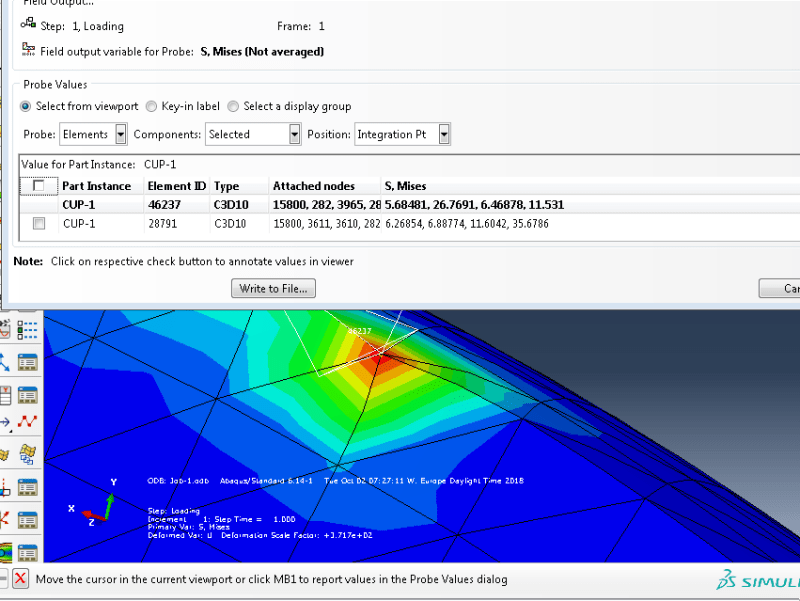The image size is (800, 601).
Task: Click attached nodes cell '15800, 3611, 3610, 282'
Action: tap(327, 223)
